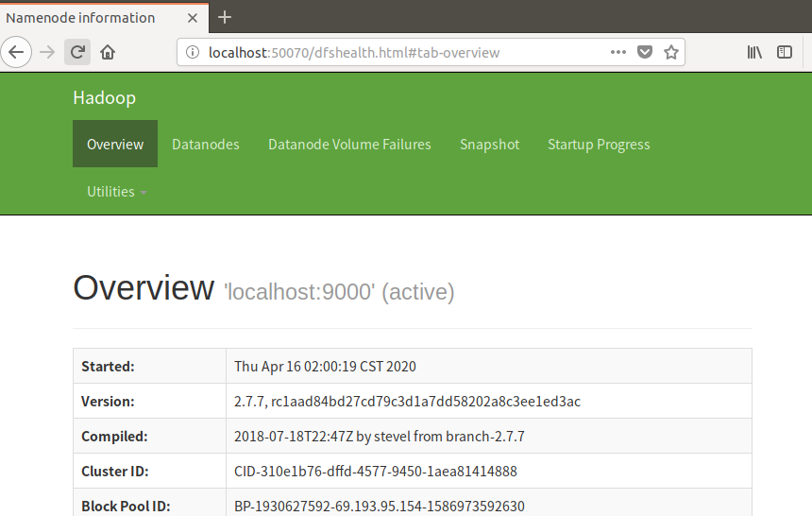The height and width of the screenshot is (516, 812).
Task: Go to the browser home page
Action: 108,52
